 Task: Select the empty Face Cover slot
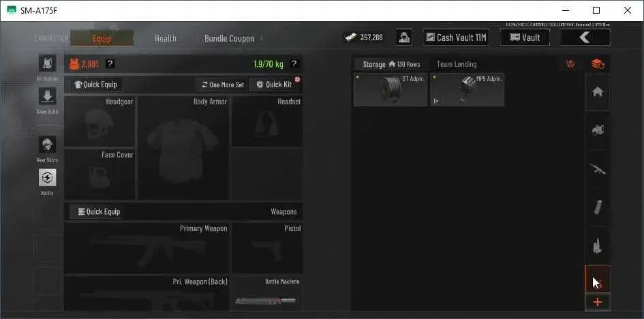[x=99, y=174]
